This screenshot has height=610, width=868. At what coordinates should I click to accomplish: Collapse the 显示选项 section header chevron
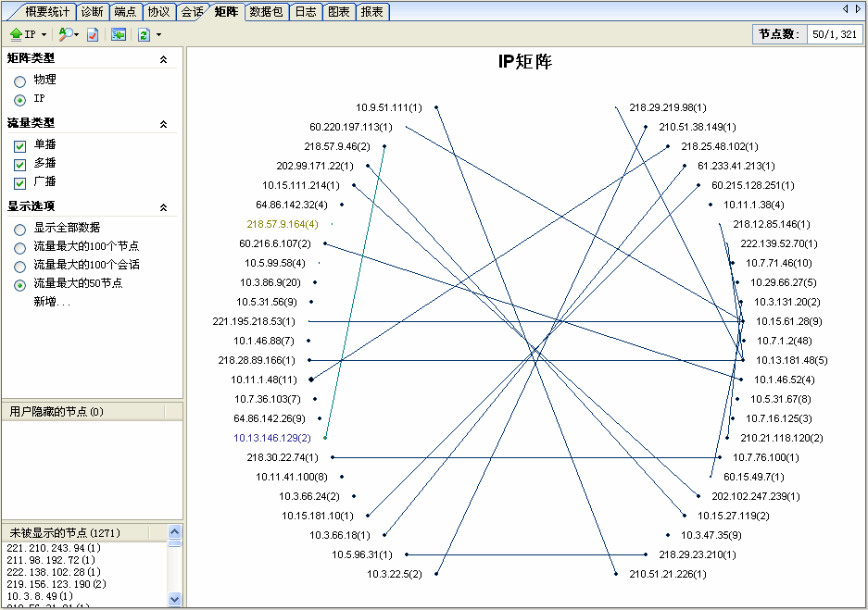pos(164,207)
